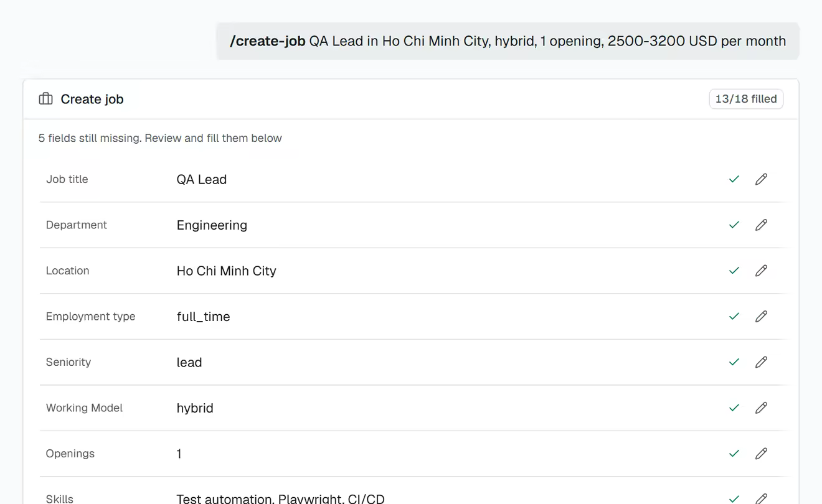Click the Openings green checkmark

(734, 454)
